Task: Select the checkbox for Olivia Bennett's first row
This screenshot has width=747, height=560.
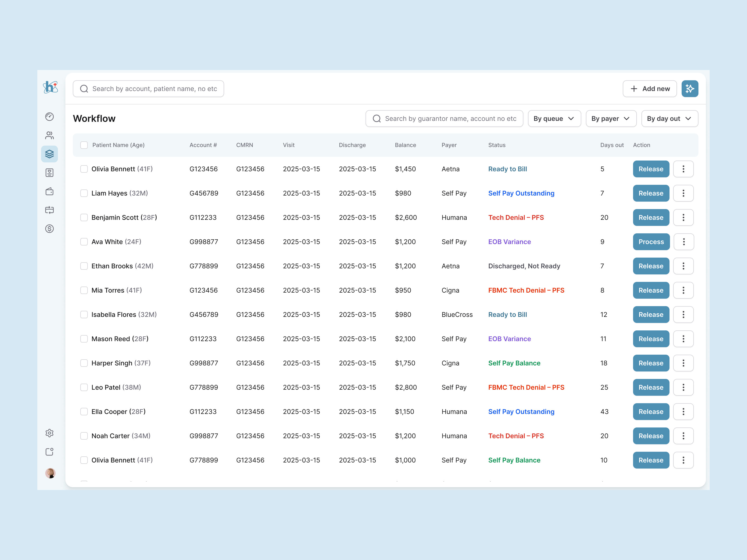Action: 84,169
